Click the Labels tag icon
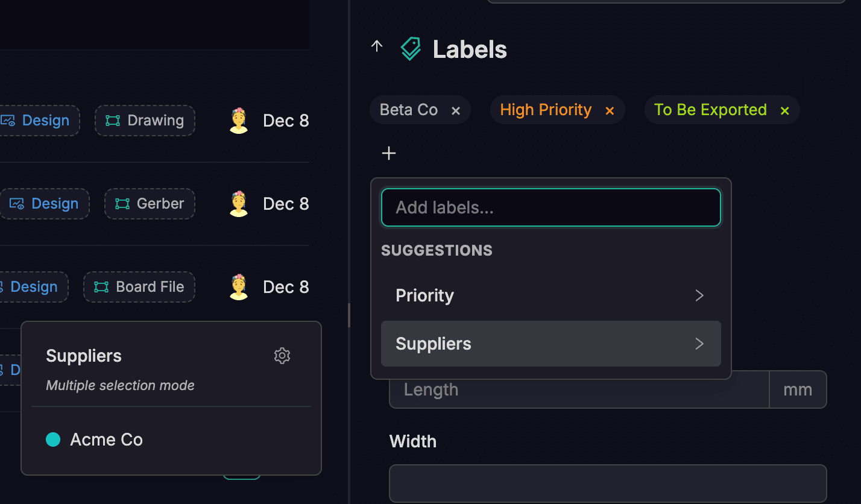Viewport: 861px width, 504px height. click(x=411, y=49)
